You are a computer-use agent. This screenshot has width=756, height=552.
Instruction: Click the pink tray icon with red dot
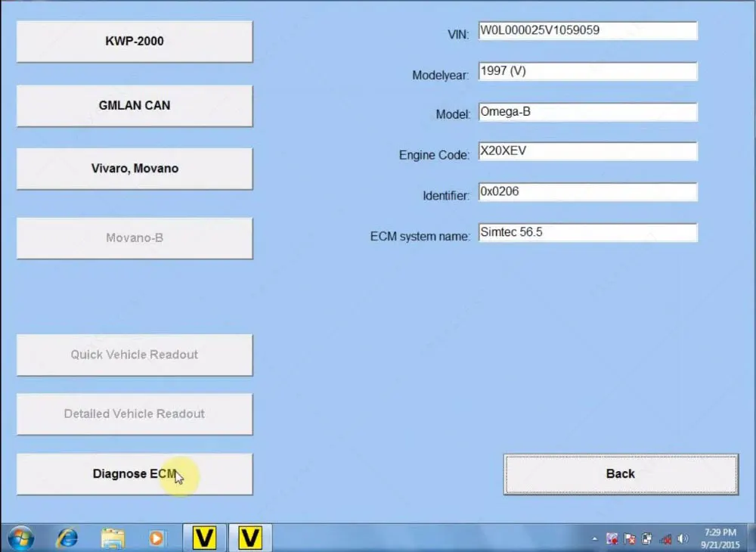point(612,538)
